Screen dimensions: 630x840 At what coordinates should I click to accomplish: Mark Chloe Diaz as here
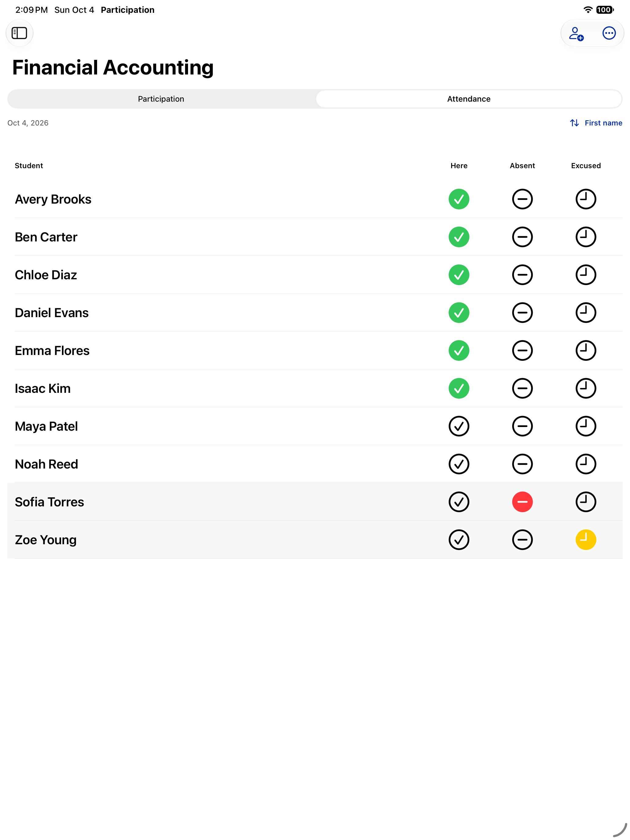click(459, 275)
